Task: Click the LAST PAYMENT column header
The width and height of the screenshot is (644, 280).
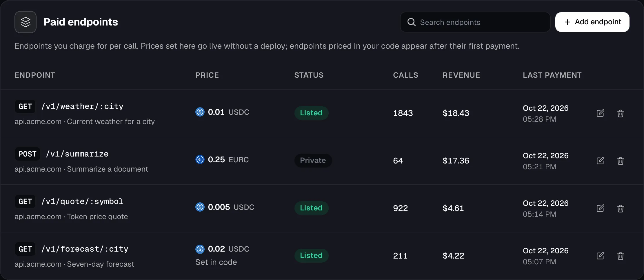Action: point(552,75)
